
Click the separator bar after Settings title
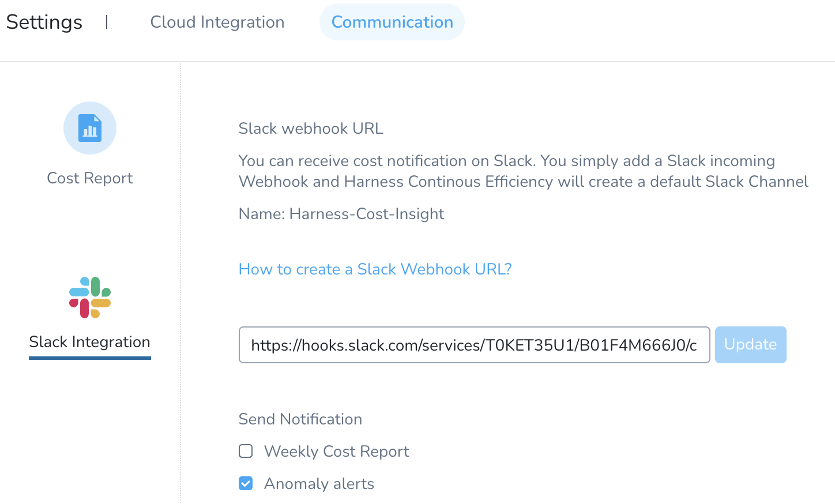107,22
